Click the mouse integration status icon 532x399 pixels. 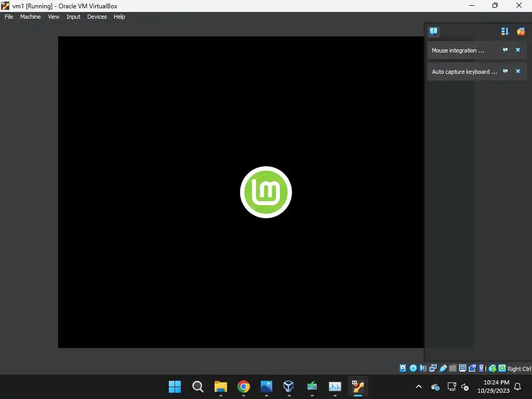tap(493, 368)
